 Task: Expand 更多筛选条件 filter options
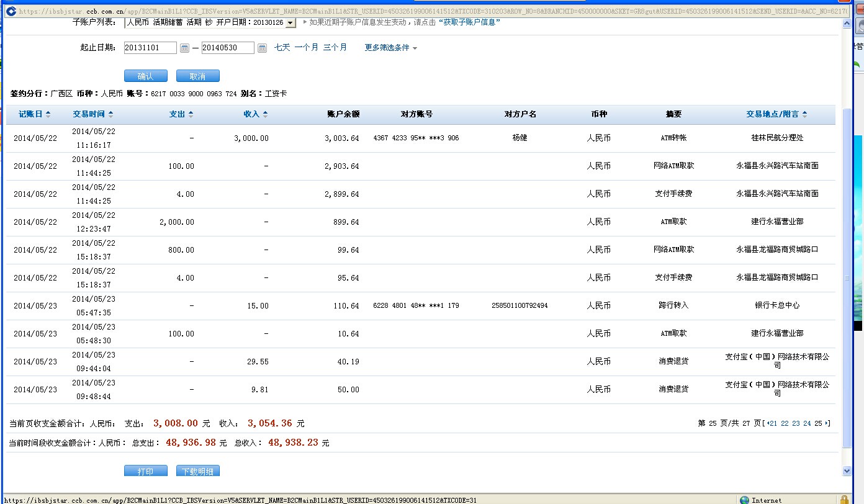click(x=390, y=48)
